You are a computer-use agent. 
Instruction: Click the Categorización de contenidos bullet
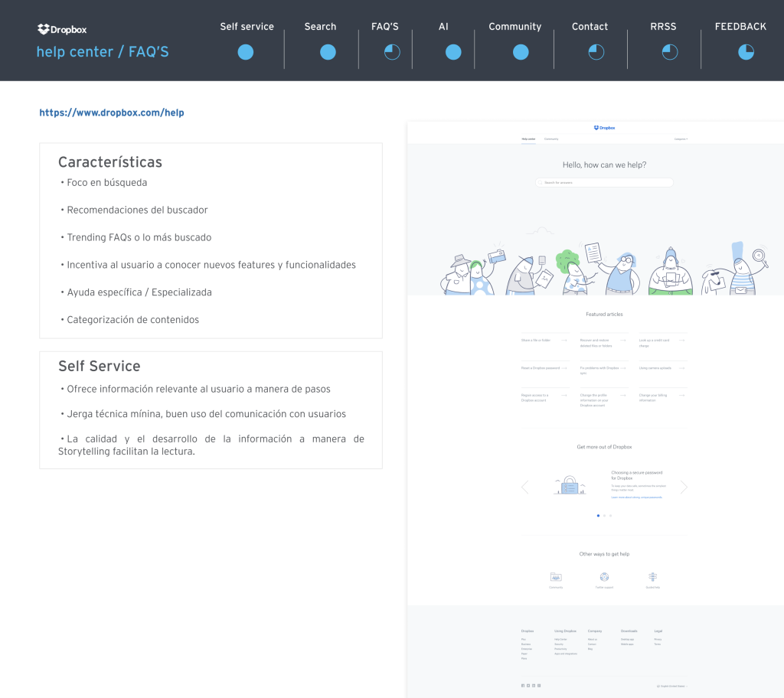pyautogui.click(x=130, y=320)
